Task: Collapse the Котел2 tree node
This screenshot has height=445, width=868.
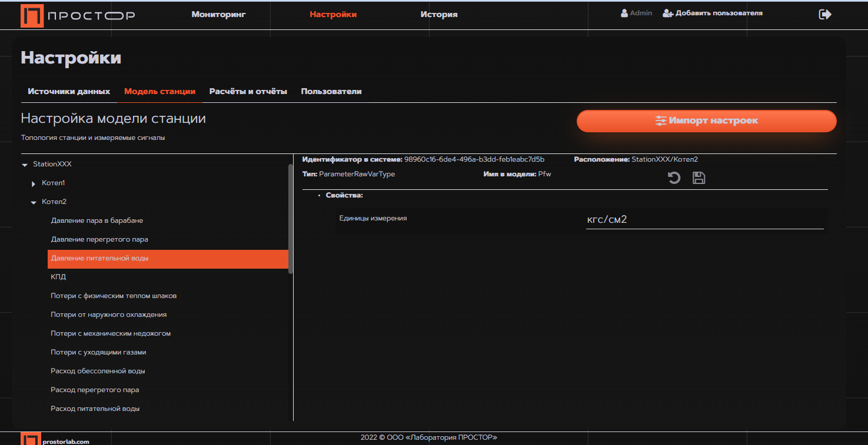Action: click(34, 202)
